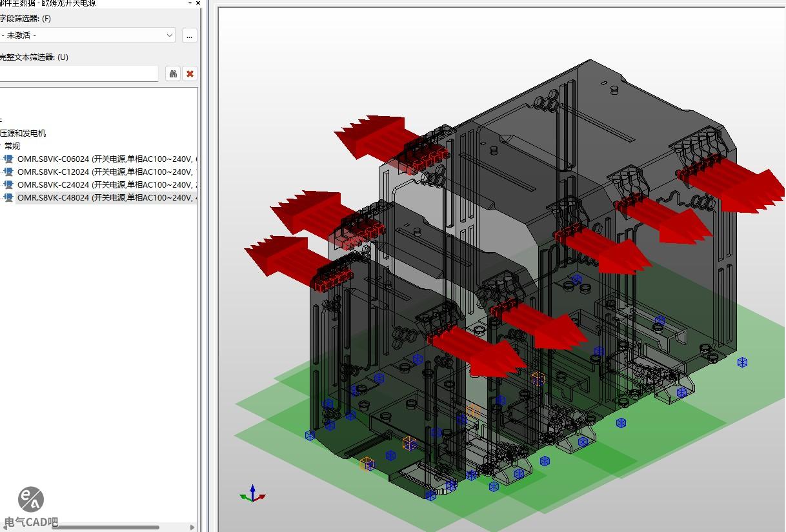This screenshot has height=532, width=786.
Task: Select the 压源和发电机 tree node
Action: coord(23,133)
